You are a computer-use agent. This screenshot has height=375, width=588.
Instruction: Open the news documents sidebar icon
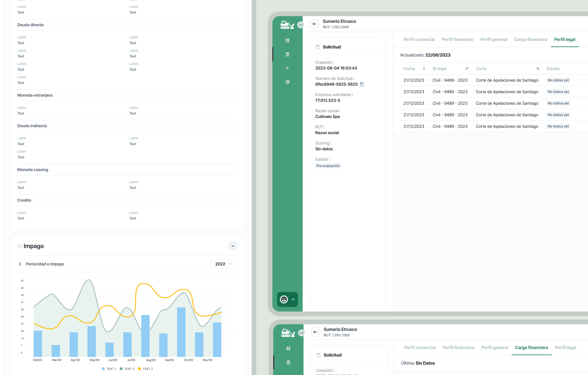point(287,82)
